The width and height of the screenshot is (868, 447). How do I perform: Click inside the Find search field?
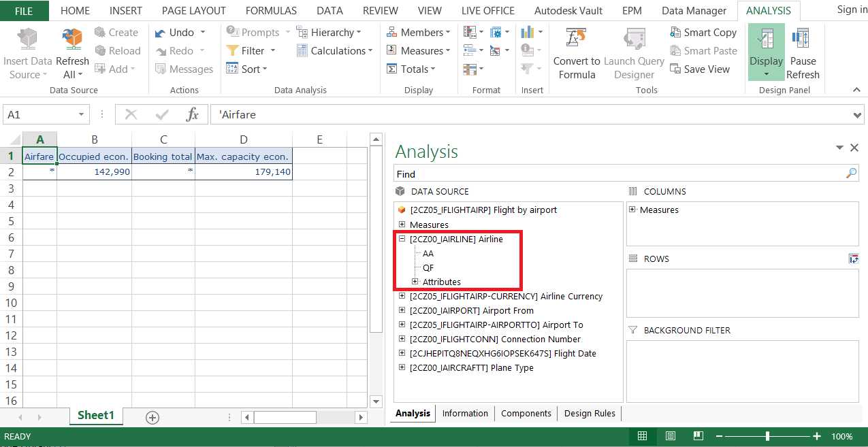613,174
